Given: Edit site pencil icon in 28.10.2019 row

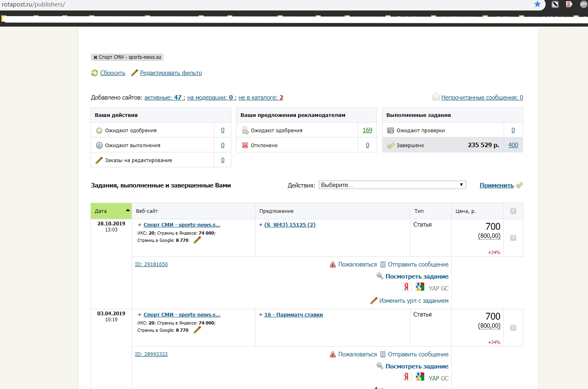Looking at the screenshot, I should (x=197, y=240).
